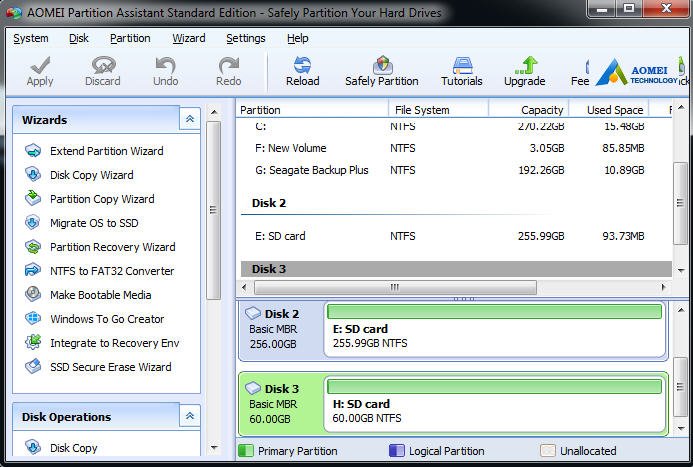Image resolution: width=693 pixels, height=467 pixels.
Task: Click the AOMEI Technology logo
Action: point(636,72)
